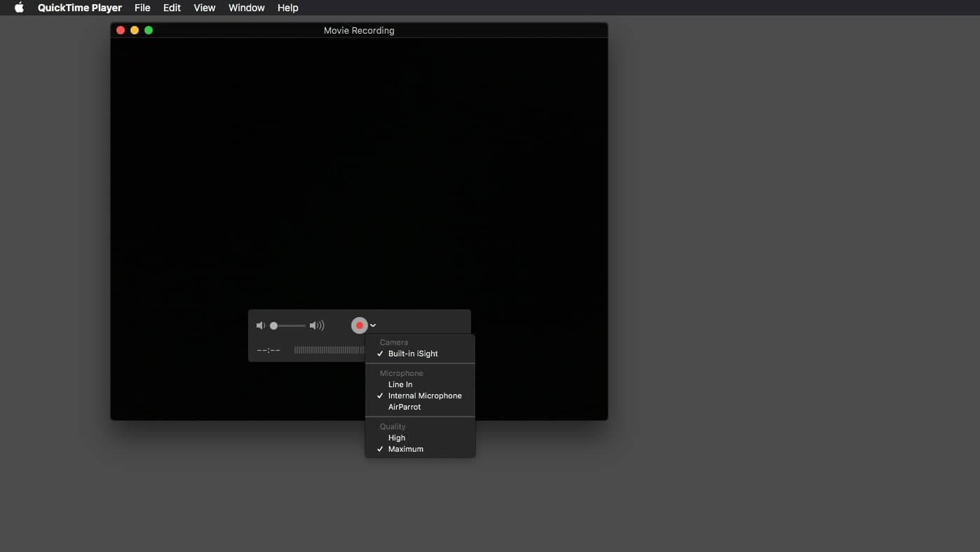Click the green full-screen window button

tap(149, 30)
